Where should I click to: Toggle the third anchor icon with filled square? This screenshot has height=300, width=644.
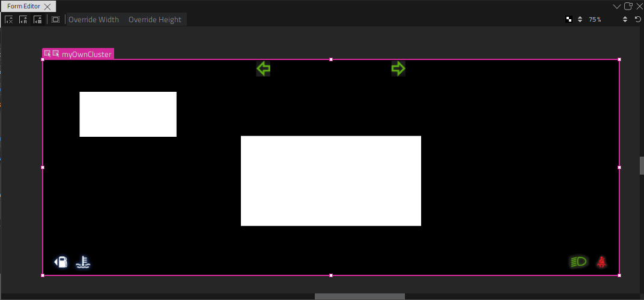pyautogui.click(x=38, y=20)
